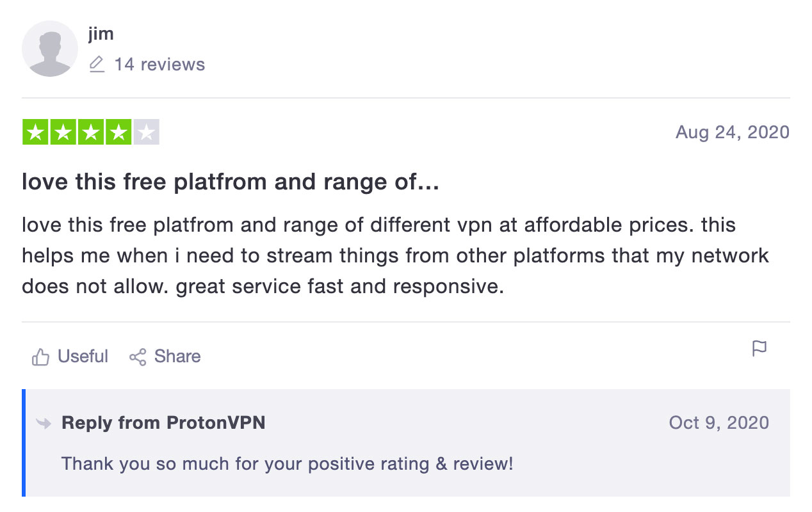The width and height of the screenshot is (812, 512).
Task: Click the gray fifth rating star
Action: [x=146, y=132]
